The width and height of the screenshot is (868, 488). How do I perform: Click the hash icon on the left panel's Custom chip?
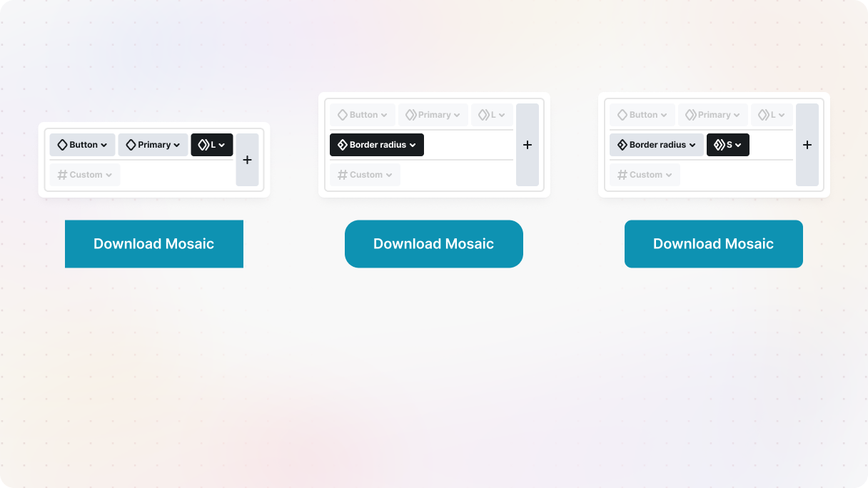pos(62,175)
